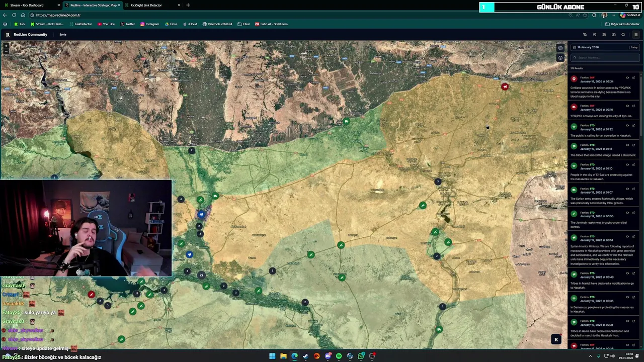Click the round R button at map corner
The image size is (644, 362).
coord(556,339)
